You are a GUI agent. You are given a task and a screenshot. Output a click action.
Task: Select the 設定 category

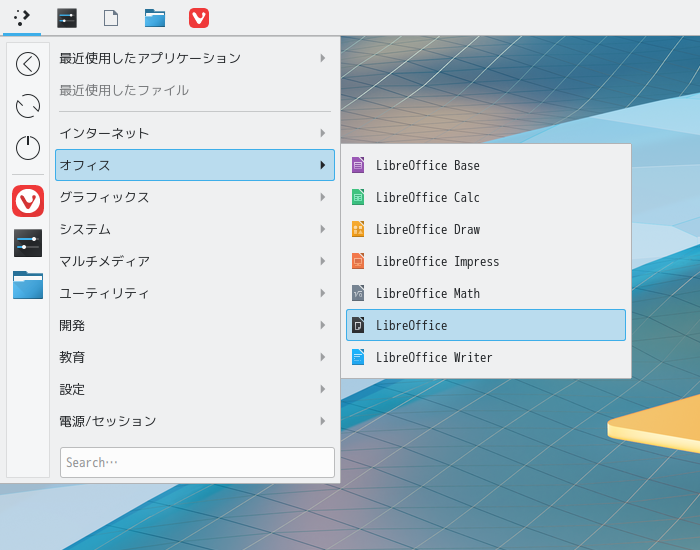tap(195, 389)
